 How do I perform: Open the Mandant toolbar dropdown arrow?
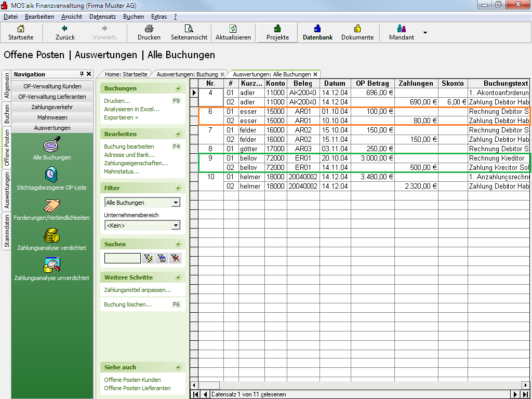[425, 33]
